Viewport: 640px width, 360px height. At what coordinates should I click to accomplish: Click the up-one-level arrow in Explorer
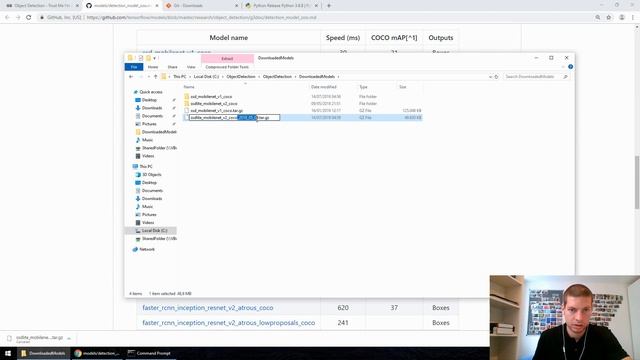[156, 77]
